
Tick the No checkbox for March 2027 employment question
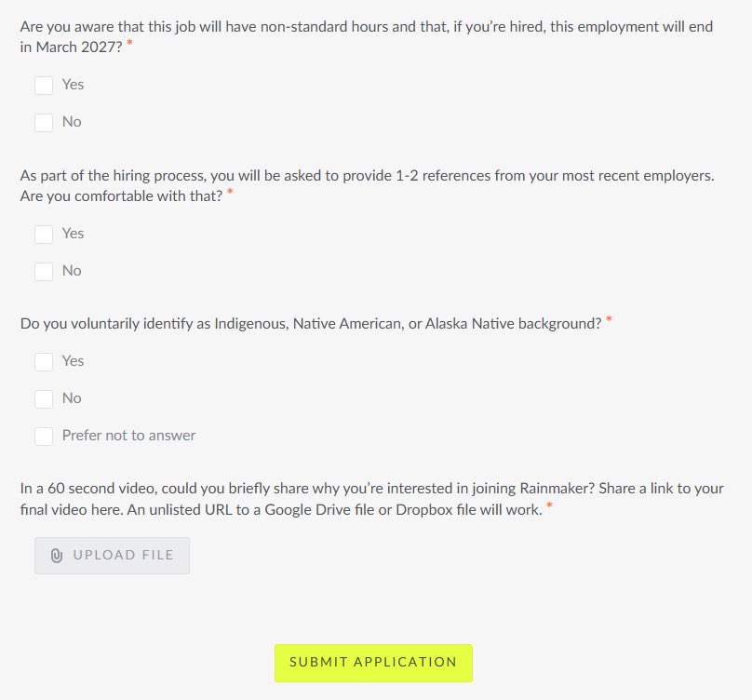(44, 122)
